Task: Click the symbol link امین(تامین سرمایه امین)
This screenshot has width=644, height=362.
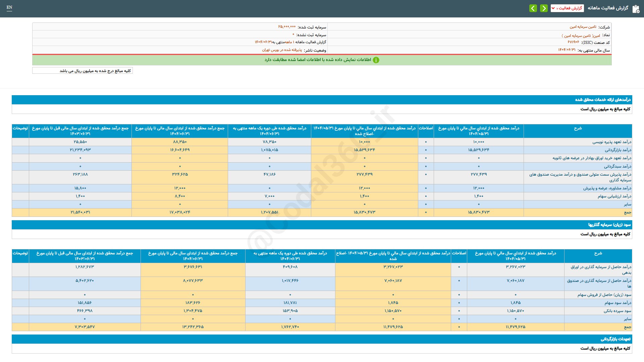Action: pos(581,35)
